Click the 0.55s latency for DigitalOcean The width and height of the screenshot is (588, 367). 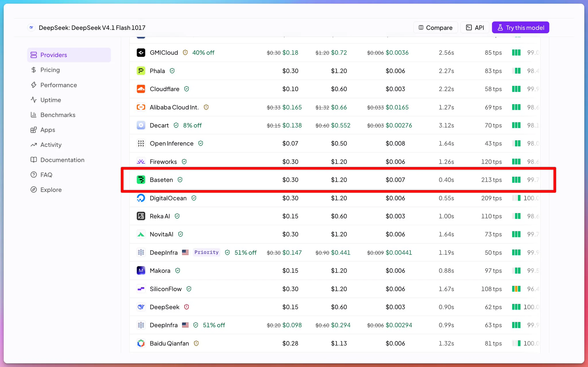pos(446,198)
